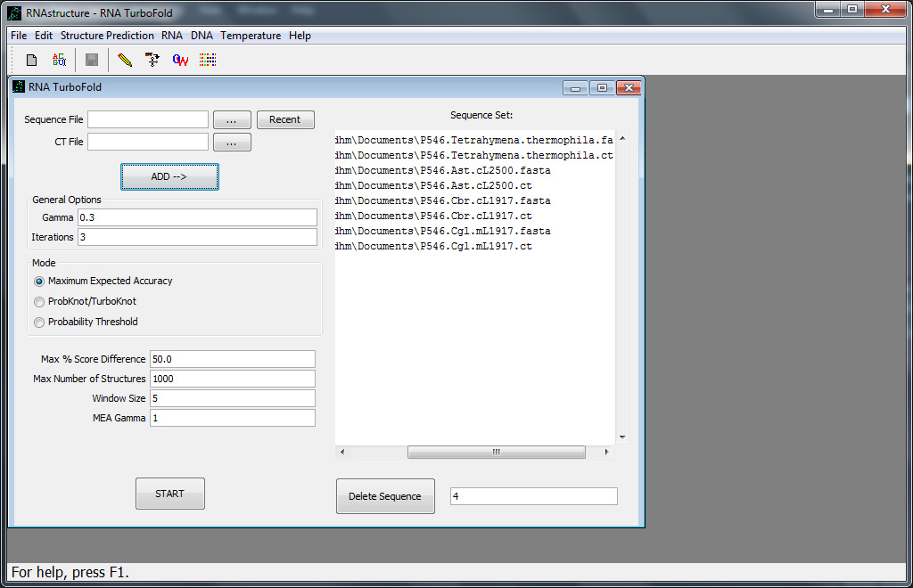The height and width of the screenshot is (588, 913).
Task: Click the Sequence Set scroll left arrow
Action: tap(342, 452)
